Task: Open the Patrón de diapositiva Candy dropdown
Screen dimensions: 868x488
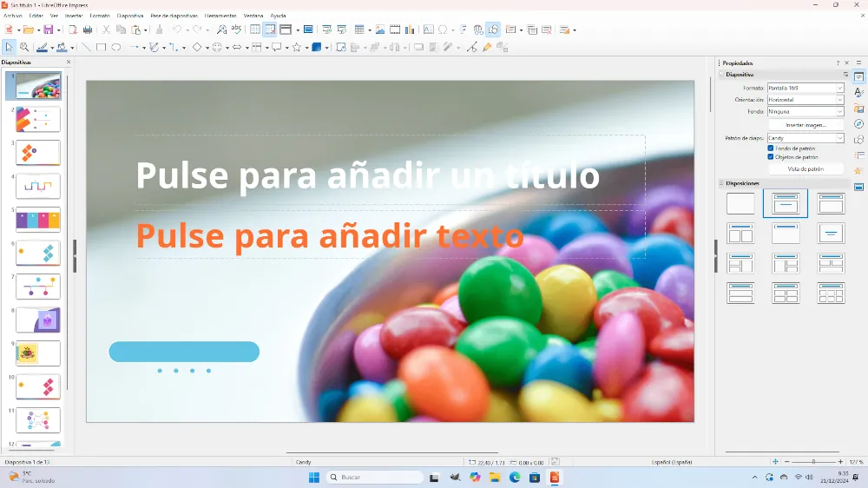Action: pyautogui.click(x=806, y=138)
